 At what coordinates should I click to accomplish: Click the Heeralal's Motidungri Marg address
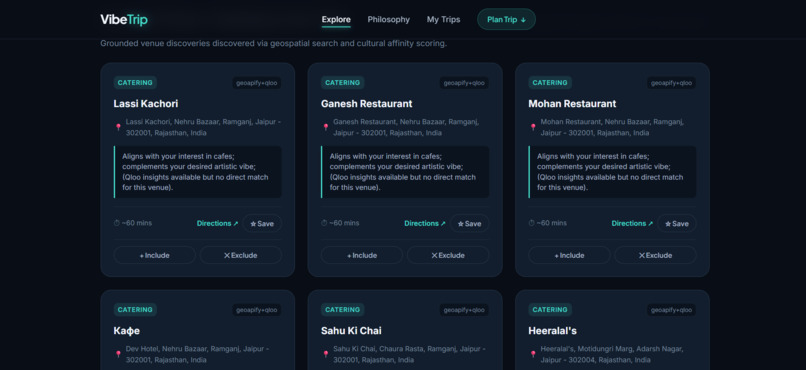click(612, 354)
